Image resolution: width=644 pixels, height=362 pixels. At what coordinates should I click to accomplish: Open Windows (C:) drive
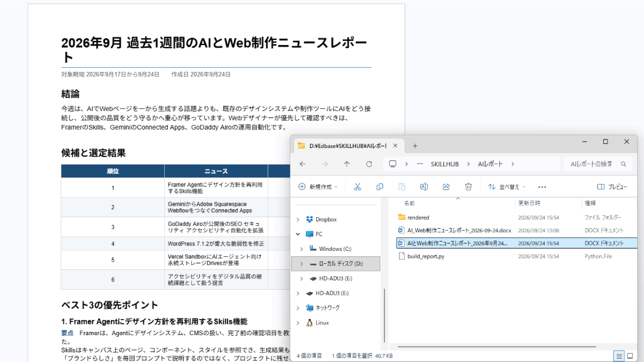(x=335, y=249)
